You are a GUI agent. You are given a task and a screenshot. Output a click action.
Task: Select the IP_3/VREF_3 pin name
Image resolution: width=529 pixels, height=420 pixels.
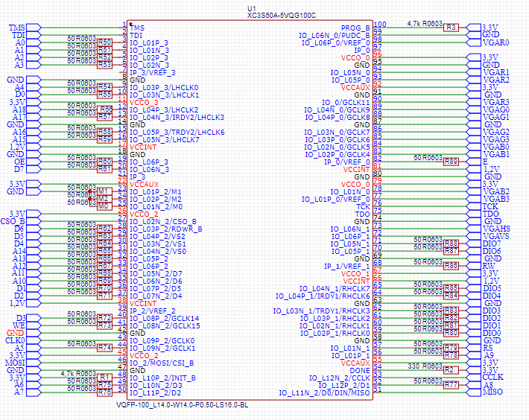coord(153,72)
